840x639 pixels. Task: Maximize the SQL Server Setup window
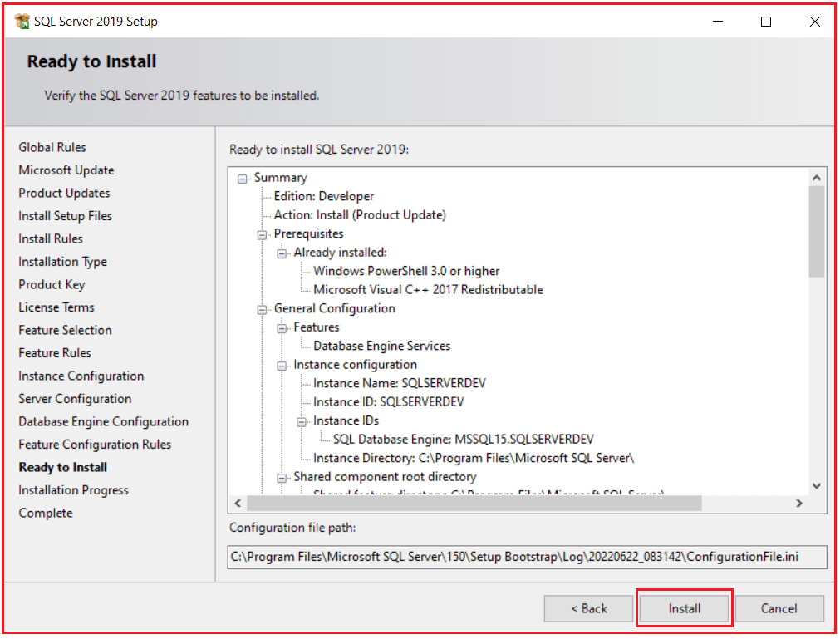coord(766,22)
